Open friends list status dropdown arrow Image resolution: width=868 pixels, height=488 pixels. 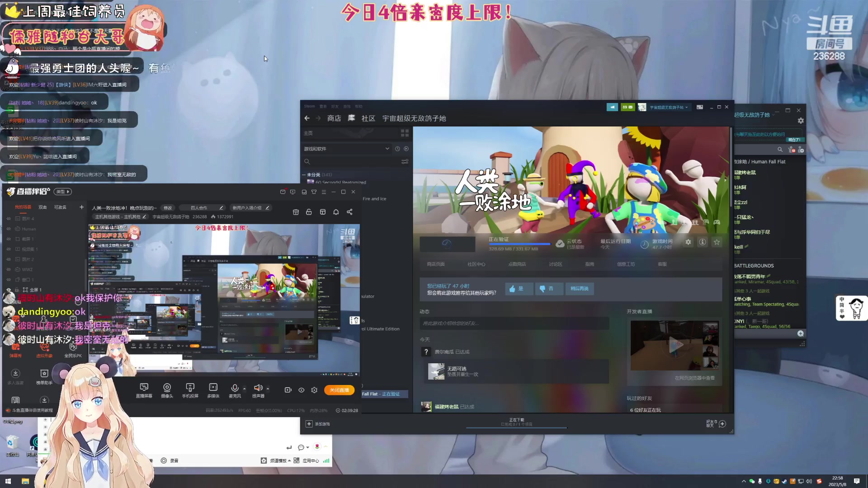pyautogui.click(x=774, y=115)
